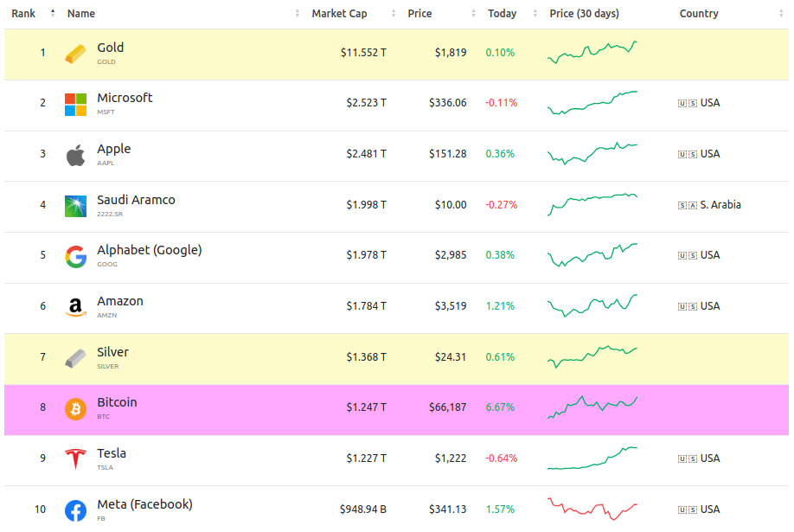Click the Apple logo icon
794x532 pixels.
(x=75, y=156)
